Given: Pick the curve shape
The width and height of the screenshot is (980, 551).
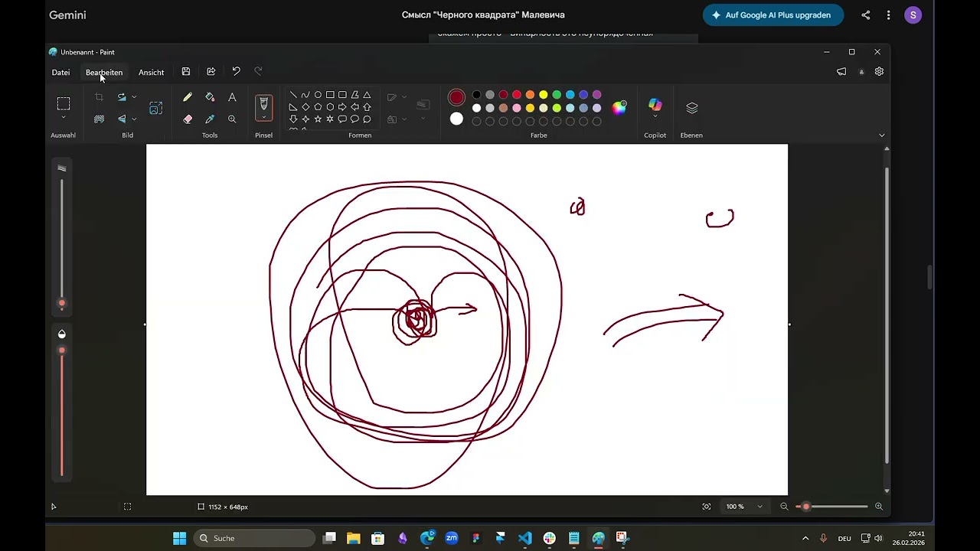Looking at the screenshot, I should (305, 95).
